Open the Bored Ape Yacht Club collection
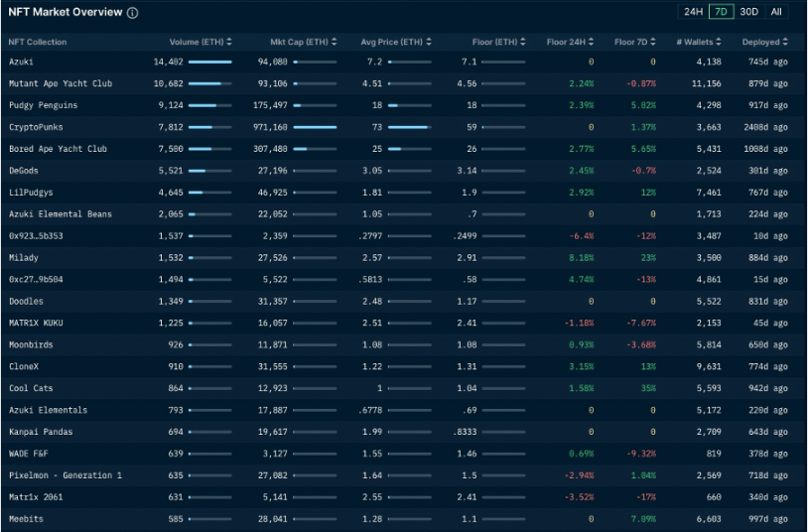The height and width of the screenshot is (532, 808). pyautogui.click(x=58, y=149)
